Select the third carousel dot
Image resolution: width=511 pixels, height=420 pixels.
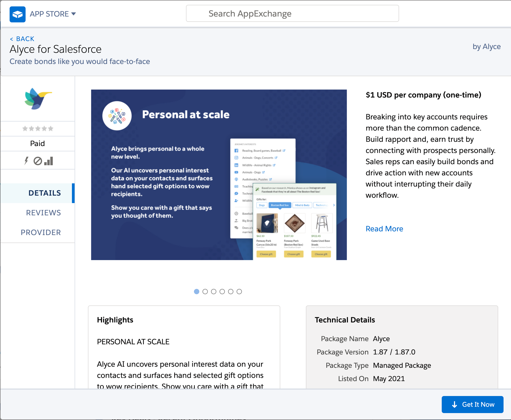coord(214,292)
